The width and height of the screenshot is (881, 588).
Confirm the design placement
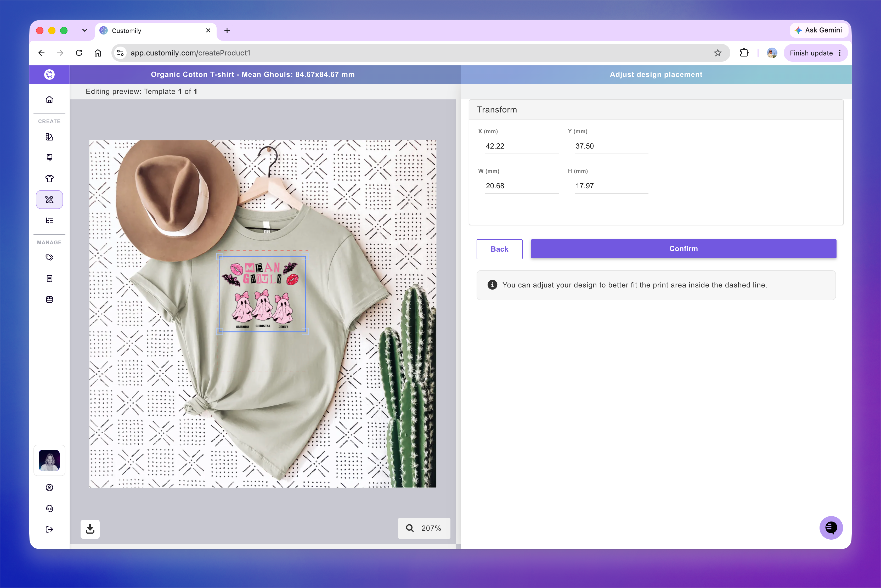pos(683,249)
